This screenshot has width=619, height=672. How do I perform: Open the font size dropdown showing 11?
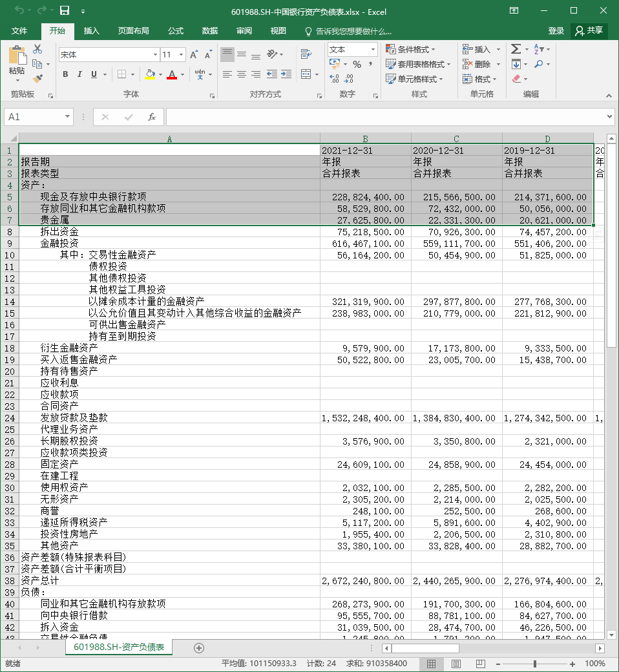click(182, 54)
